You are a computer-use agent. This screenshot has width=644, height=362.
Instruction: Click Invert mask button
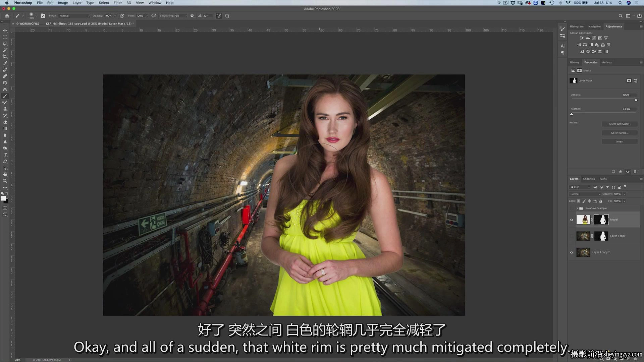tap(620, 141)
